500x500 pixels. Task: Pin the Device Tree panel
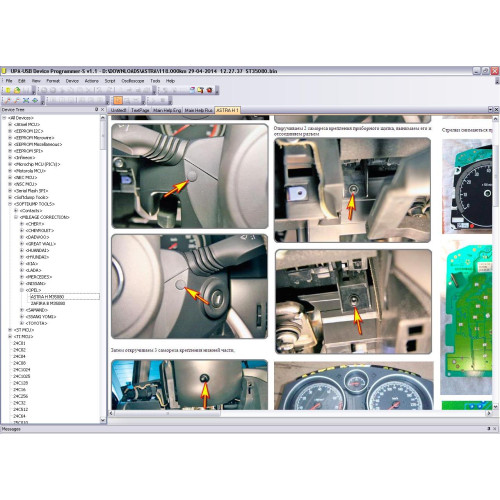[x=97, y=109]
